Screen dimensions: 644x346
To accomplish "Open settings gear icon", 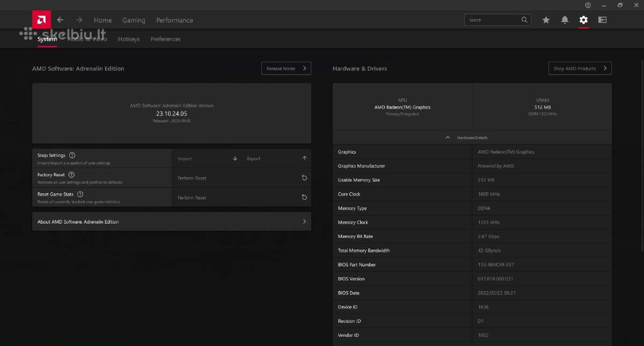I will point(583,20).
